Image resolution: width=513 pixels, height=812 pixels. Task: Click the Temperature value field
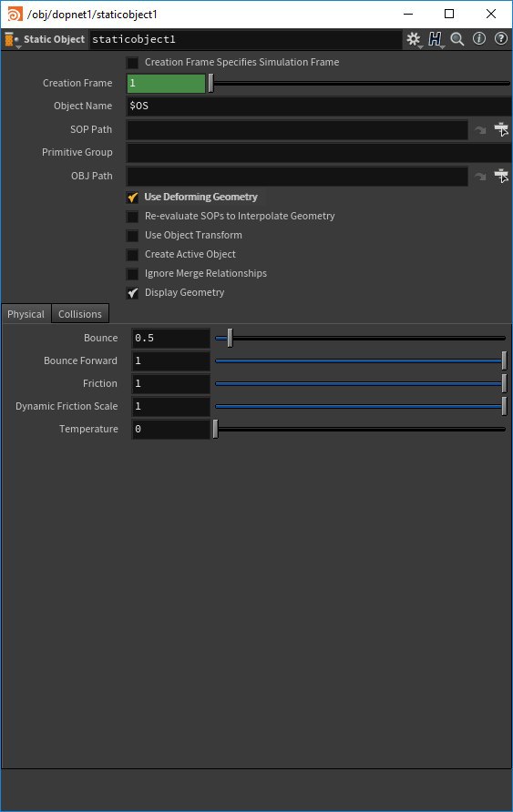tap(171, 430)
